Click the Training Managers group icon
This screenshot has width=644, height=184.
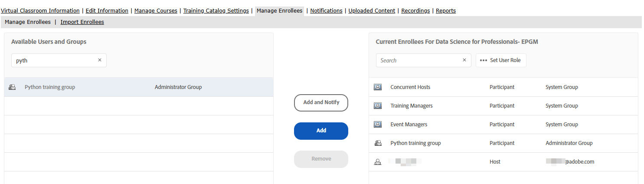click(x=378, y=106)
